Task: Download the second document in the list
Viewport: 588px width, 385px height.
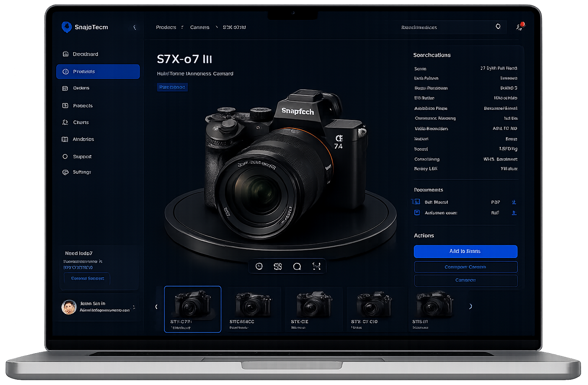Action: point(514,213)
